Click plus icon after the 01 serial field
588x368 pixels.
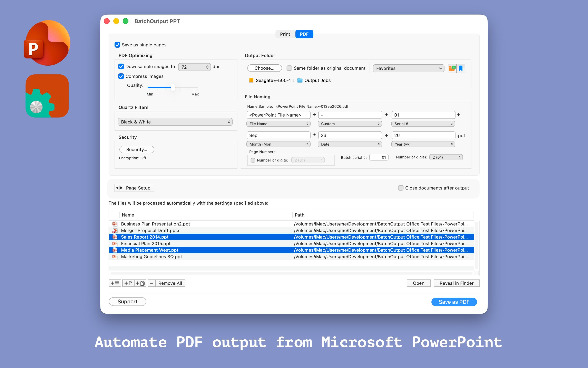(459, 115)
